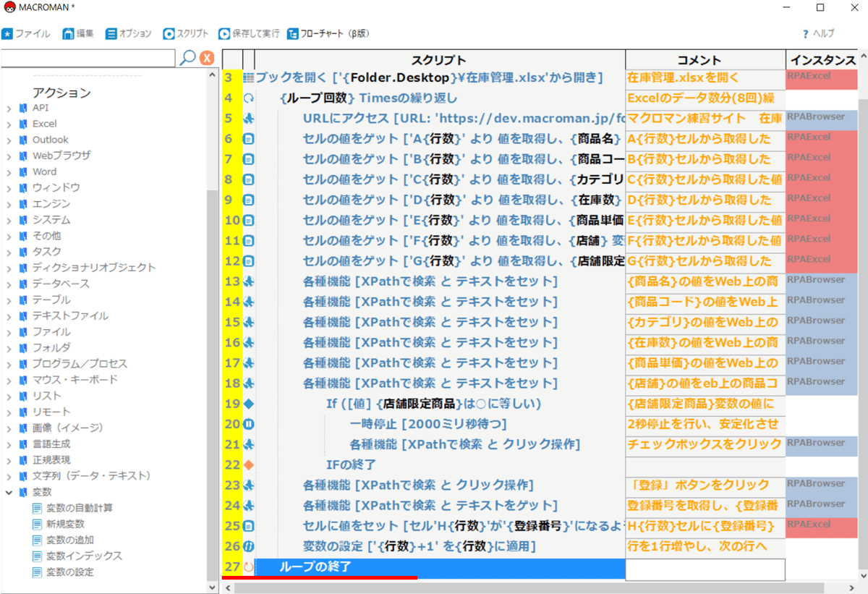The height and width of the screenshot is (594, 868).
Task: Select the URLにアクセス script row
Action: (x=441, y=119)
